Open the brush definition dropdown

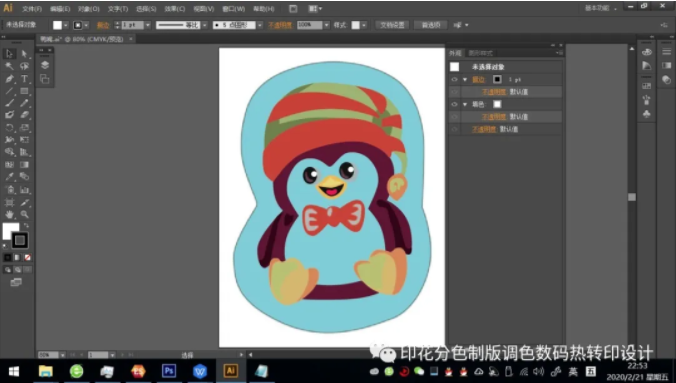[260, 25]
